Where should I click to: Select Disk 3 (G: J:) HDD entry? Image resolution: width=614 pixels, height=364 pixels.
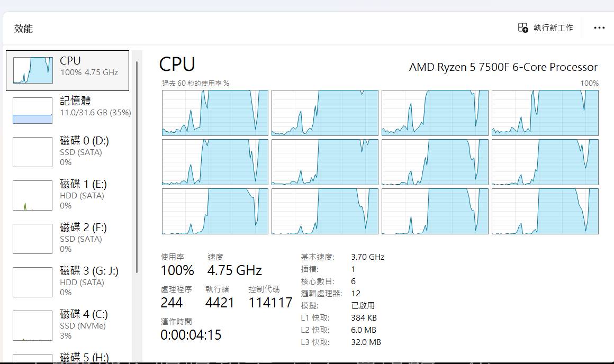(68, 281)
